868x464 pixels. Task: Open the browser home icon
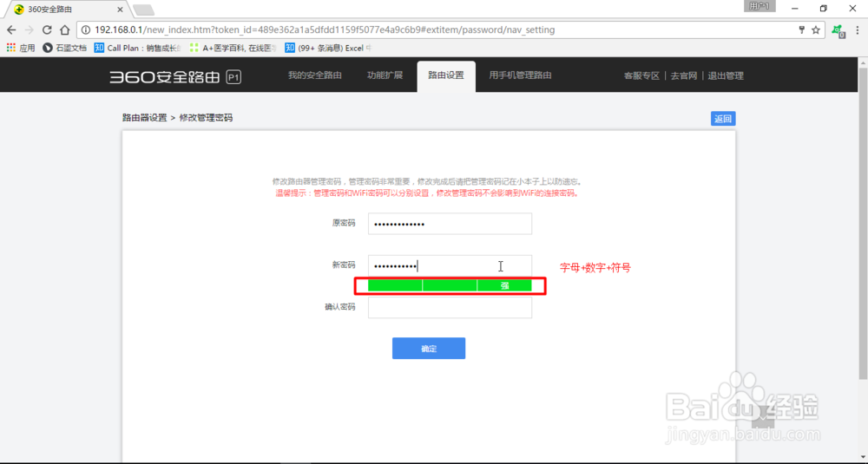[x=65, y=29]
